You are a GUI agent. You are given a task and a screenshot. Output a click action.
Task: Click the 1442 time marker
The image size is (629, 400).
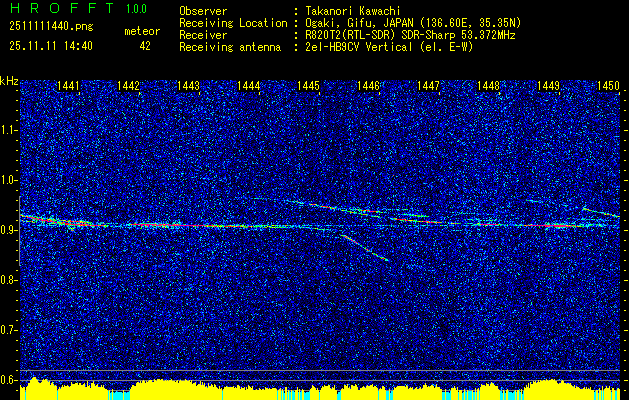(128, 85)
